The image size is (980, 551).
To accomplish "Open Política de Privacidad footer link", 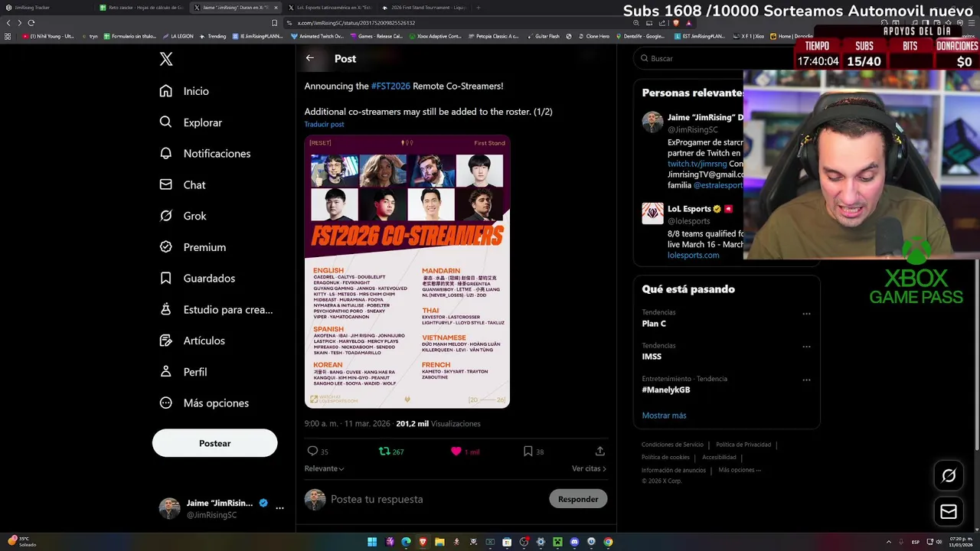I will [743, 445].
